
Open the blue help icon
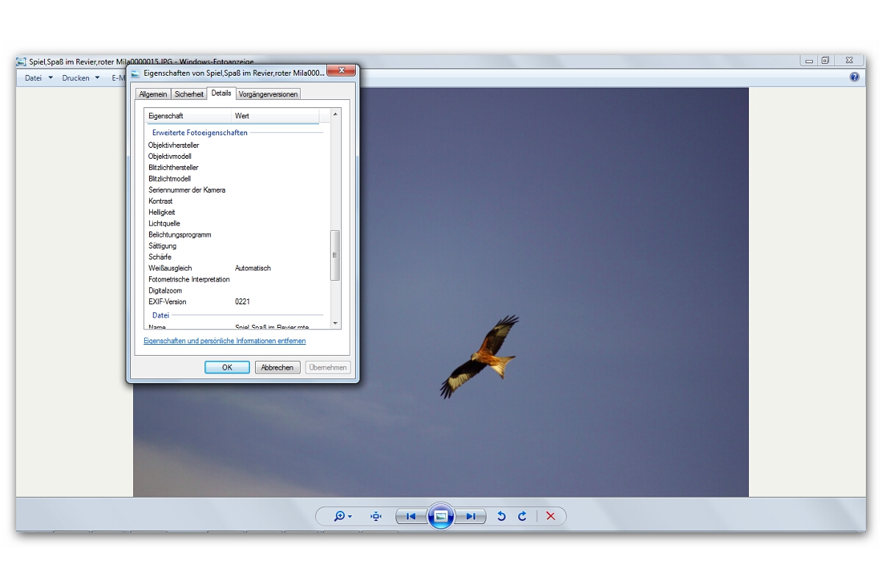click(855, 76)
